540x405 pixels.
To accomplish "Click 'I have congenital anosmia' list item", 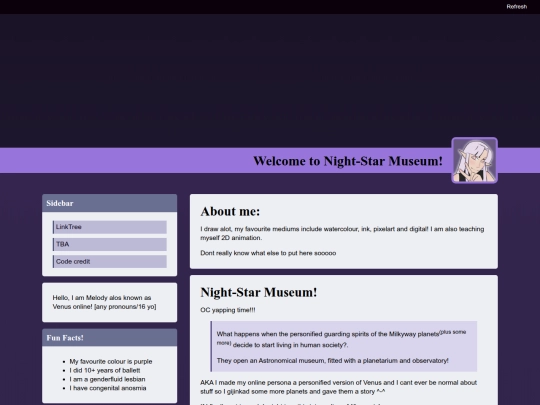I will 108,388.
